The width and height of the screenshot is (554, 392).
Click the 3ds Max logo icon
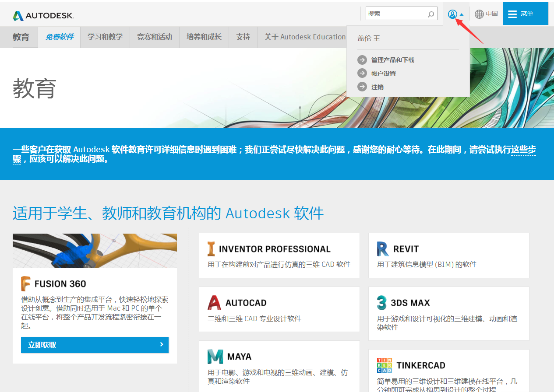[x=382, y=303]
